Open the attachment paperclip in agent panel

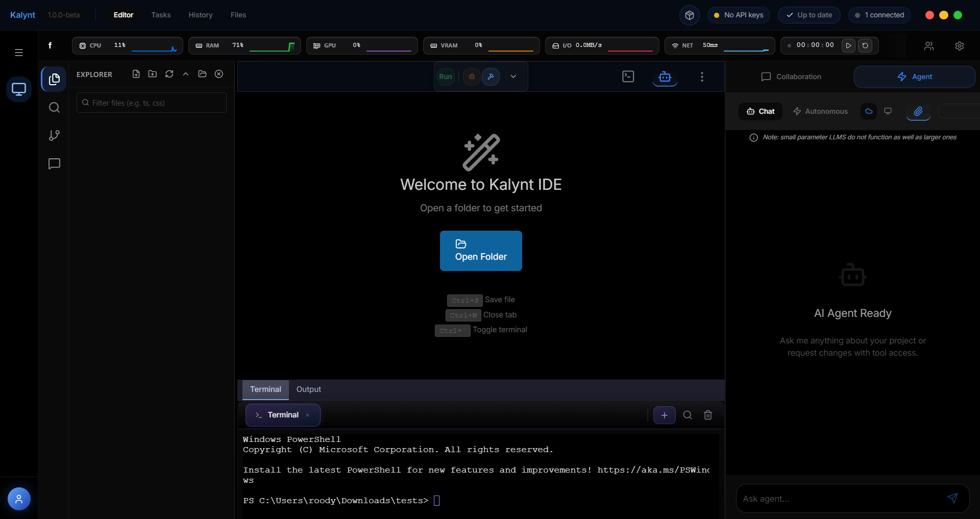point(918,112)
